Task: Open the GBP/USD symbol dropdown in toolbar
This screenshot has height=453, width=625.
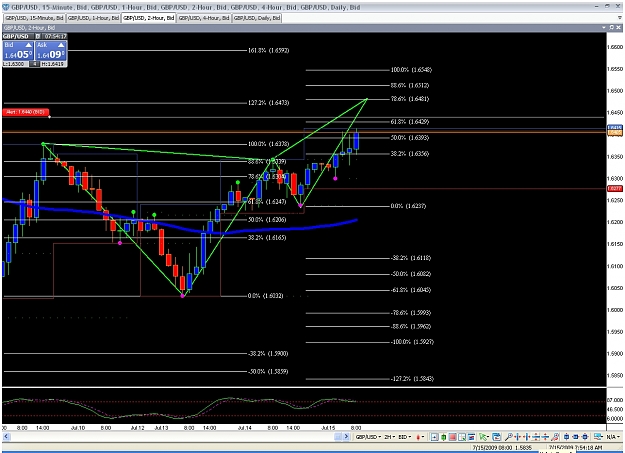Action: click(368, 437)
